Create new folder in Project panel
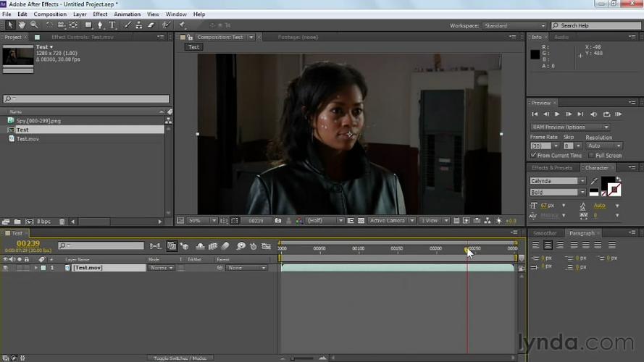This screenshot has height=362, width=644. 17,222
